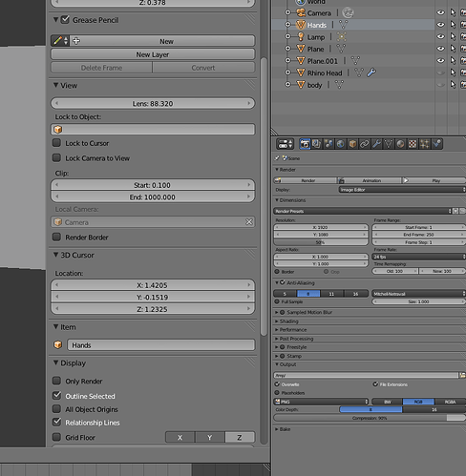Open the PNG file format dropdown
466x476 pixels.
(321, 402)
